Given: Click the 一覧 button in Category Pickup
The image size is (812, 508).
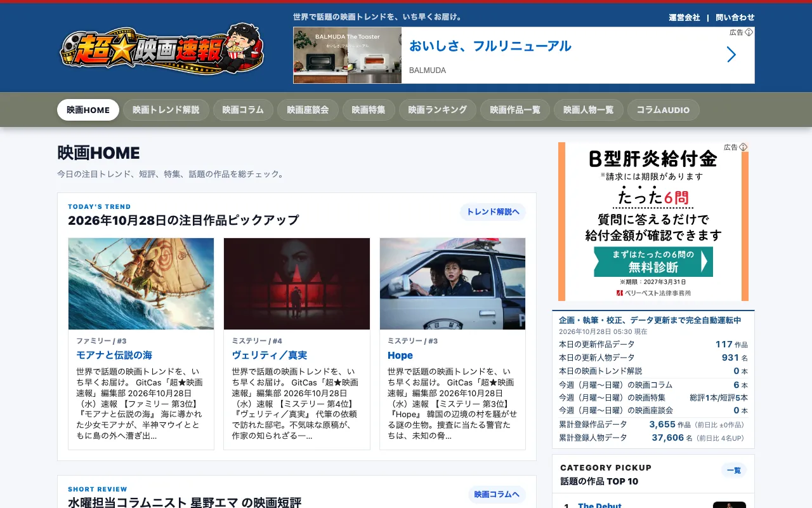Looking at the screenshot, I should (x=734, y=471).
